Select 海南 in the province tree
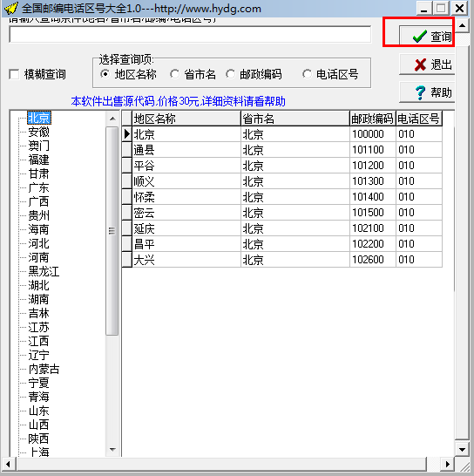The image size is (474, 476). pos(38,229)
